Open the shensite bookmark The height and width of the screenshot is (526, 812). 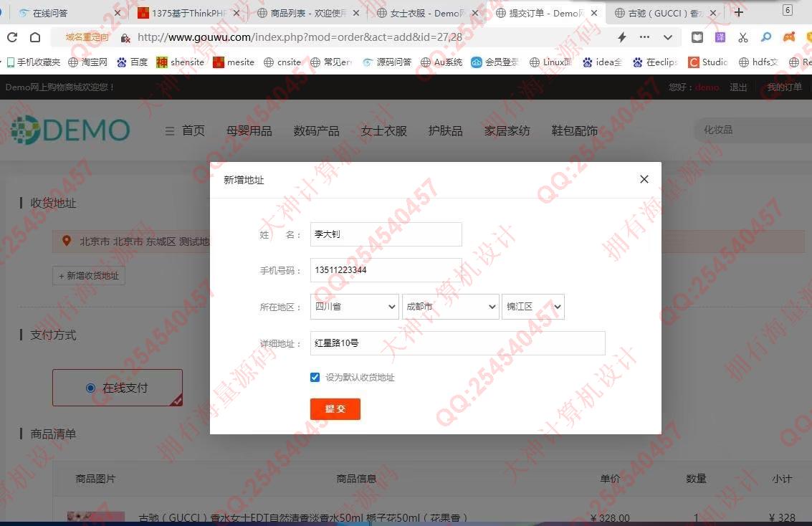coord(180,62)
